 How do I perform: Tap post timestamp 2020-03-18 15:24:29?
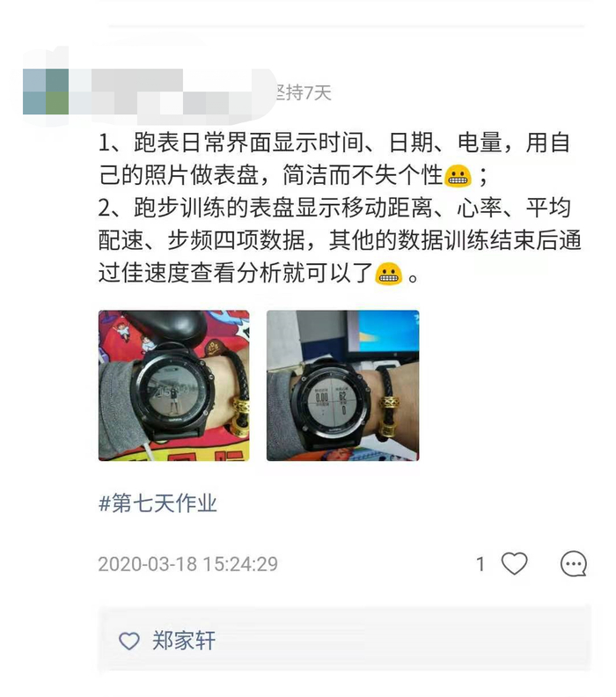click(187, 564)
